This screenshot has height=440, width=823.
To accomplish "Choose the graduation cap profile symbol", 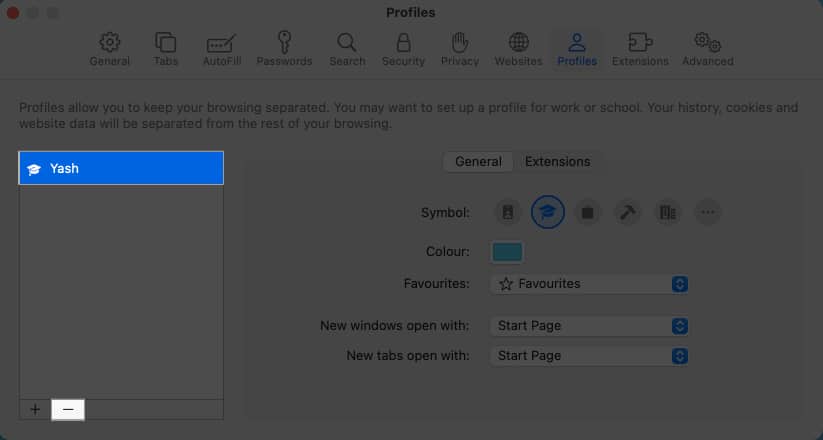I will [547, 213].
